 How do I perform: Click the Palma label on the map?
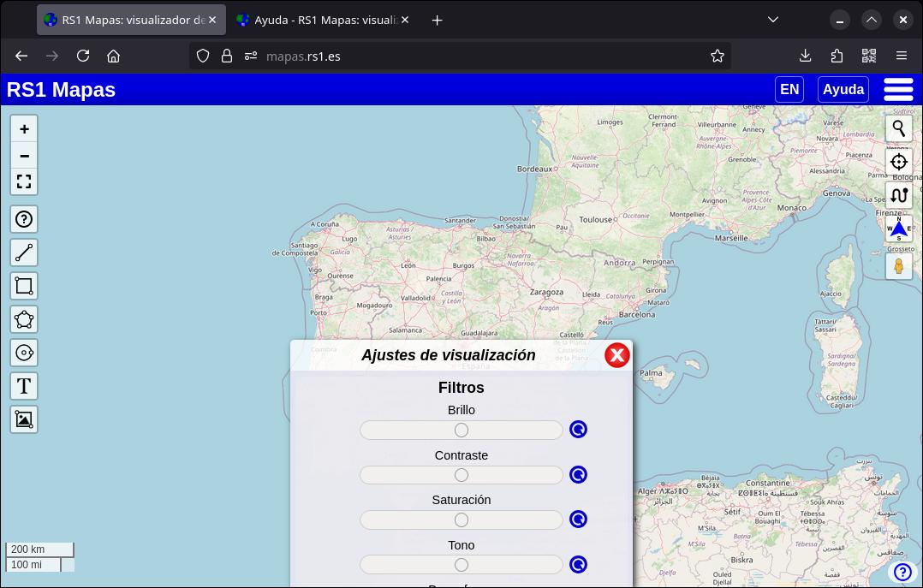(x=651, y=372)
